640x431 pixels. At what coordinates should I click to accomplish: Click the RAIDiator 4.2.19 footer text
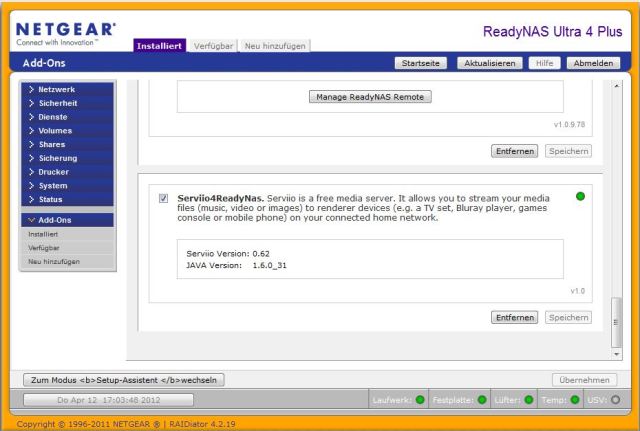[202, 424]
